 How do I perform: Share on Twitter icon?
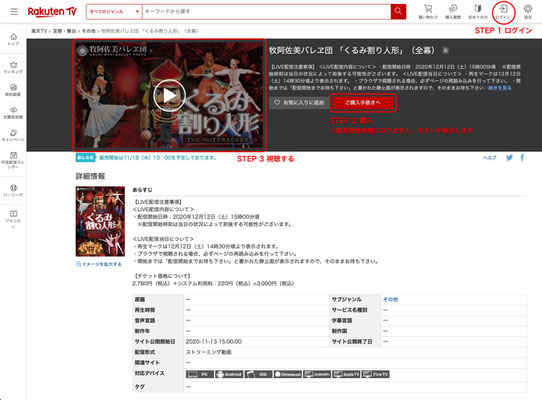pos(510,158)
